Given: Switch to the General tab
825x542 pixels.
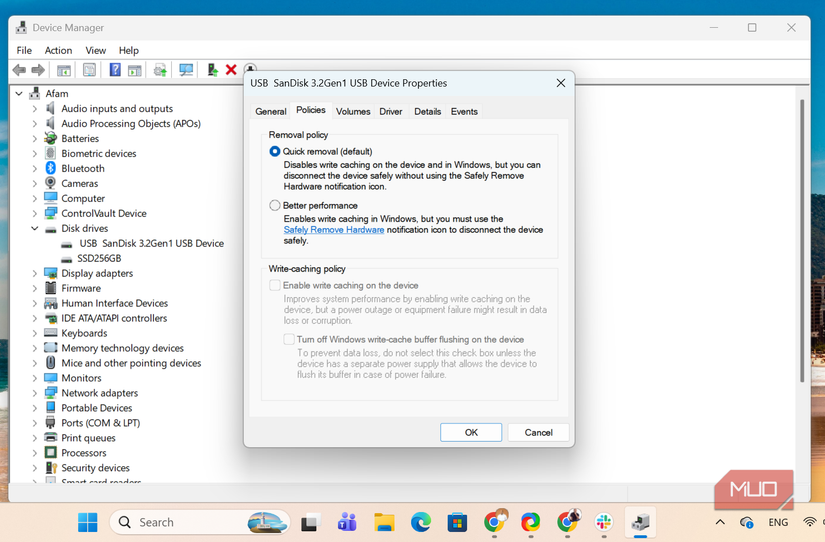Looking at the screenshot, I should (271, 112).
